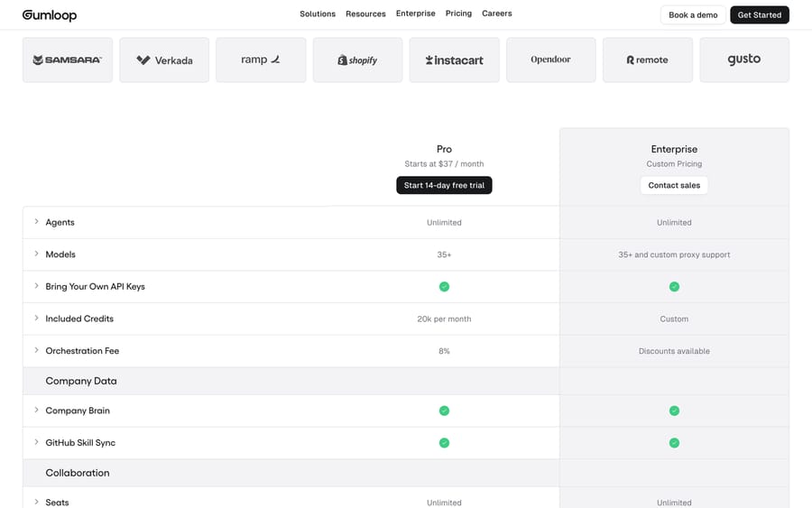Click Enterprise checkmark for Bring Your Own API Keys

pos(674,286)
